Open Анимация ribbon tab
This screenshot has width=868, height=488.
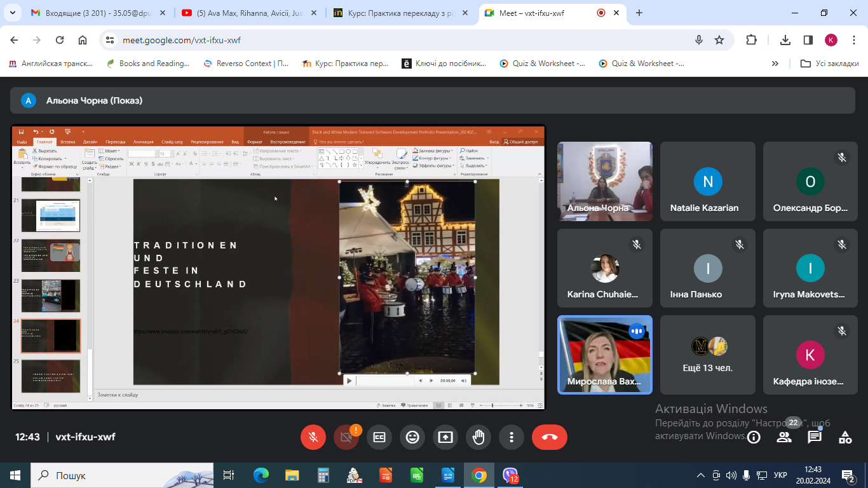144,142
